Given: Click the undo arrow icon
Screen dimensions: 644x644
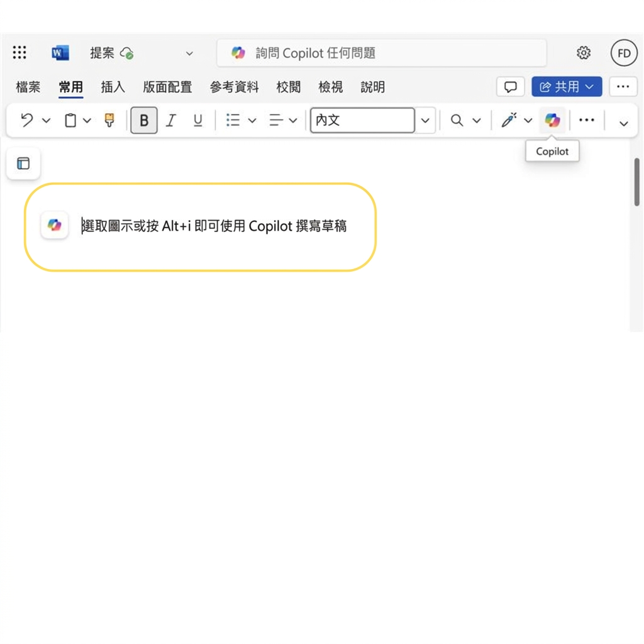Looking at the screenshot, I should point(27,120).
